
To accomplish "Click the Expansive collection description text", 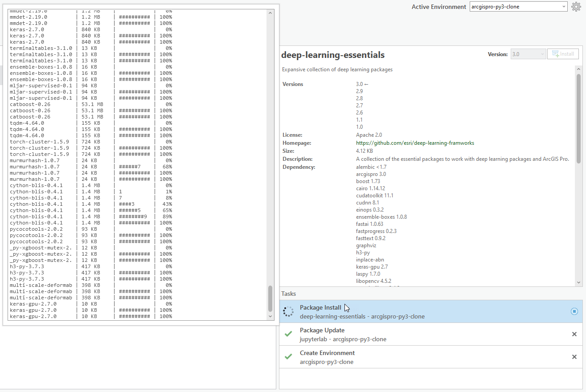I will click(x=337, y=69).
